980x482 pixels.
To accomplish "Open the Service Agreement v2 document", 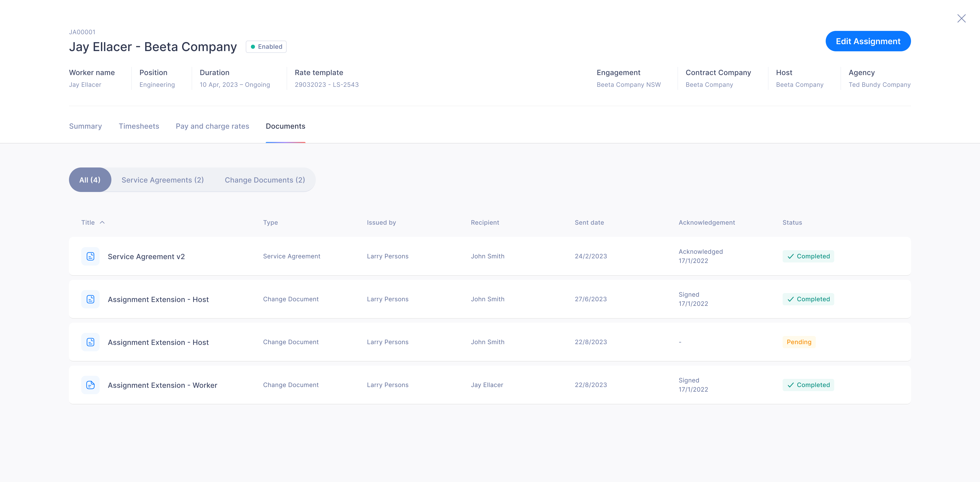I will tap(146, 257).
